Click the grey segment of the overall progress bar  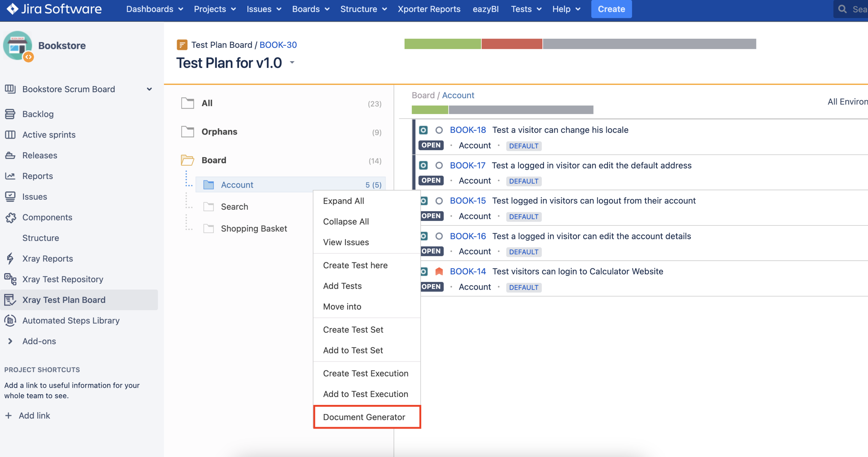pos(649,44)
